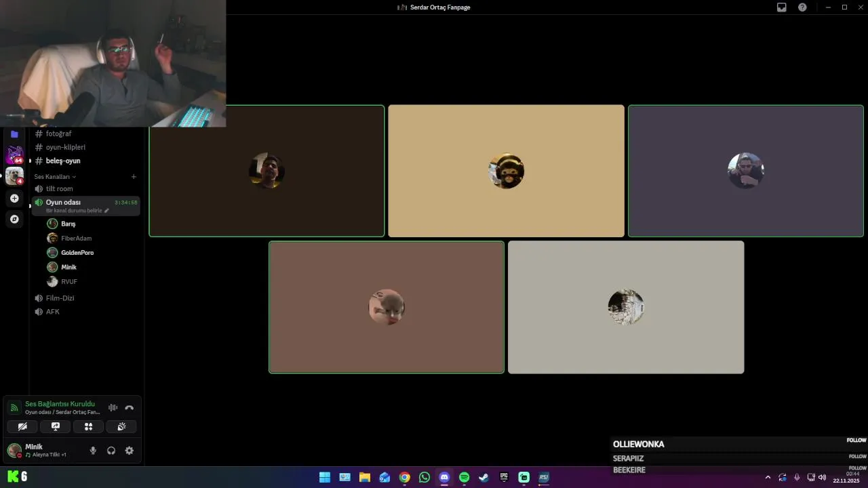Open voice connection signal details
The image size is (868, 488).
(14, 407)
